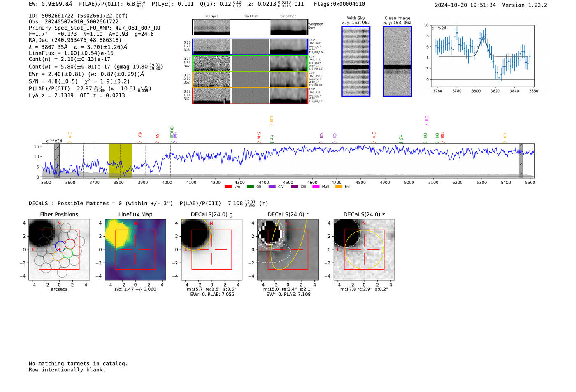This screenshot has height=392, width=576.
Task: Open the Lineflux Map panel
Action: tap(135, 250)
